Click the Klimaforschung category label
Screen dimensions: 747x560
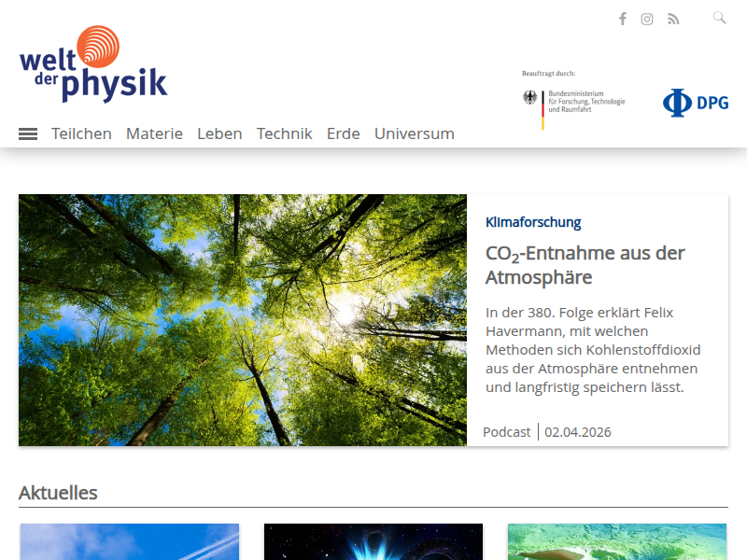533,222
